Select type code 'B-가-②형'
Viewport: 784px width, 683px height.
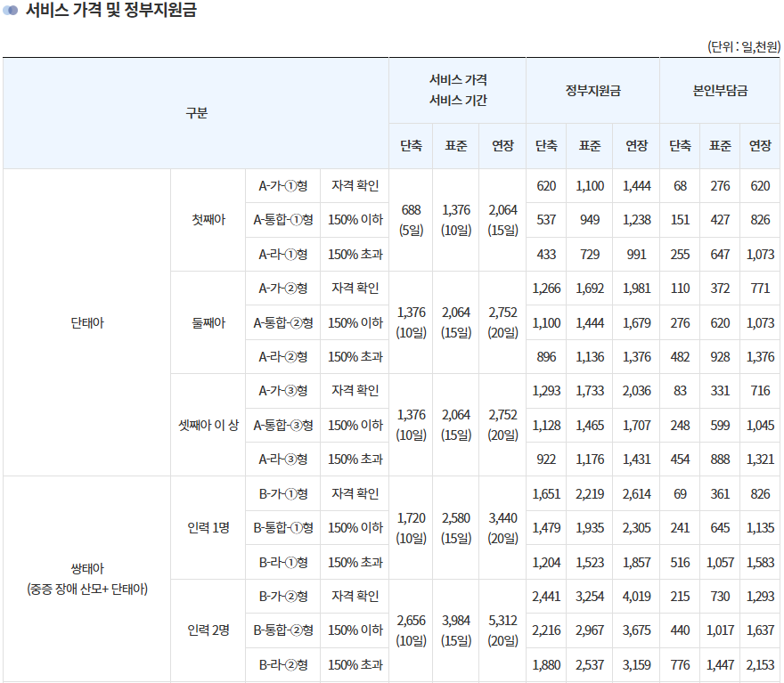(x=283, y=596)
